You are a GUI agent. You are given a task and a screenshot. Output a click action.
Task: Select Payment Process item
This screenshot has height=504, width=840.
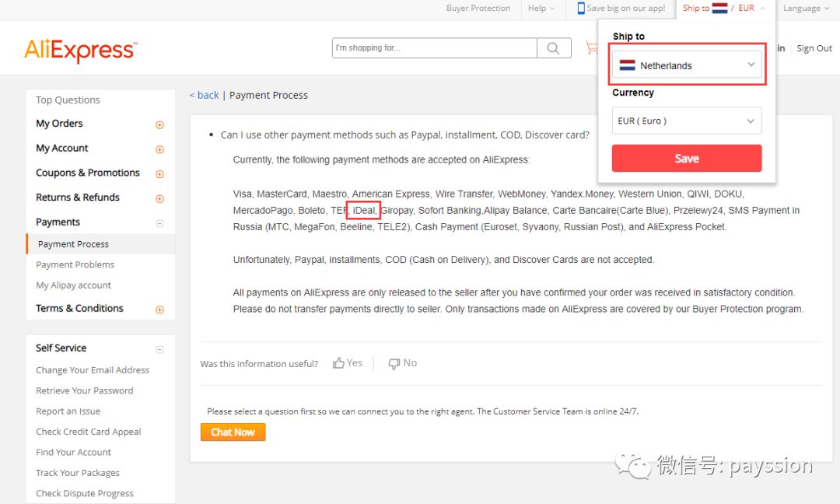(73, 244)
